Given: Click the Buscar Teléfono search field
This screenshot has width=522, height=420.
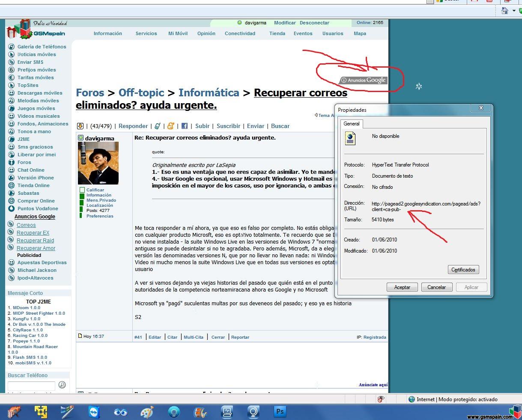Looking at the screenshot, I should pyautogui.click(x=32, y=386).
